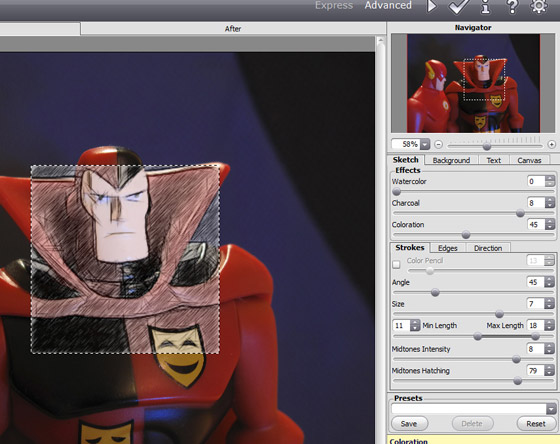Click the Max Length value field

(x=535, y=325)
